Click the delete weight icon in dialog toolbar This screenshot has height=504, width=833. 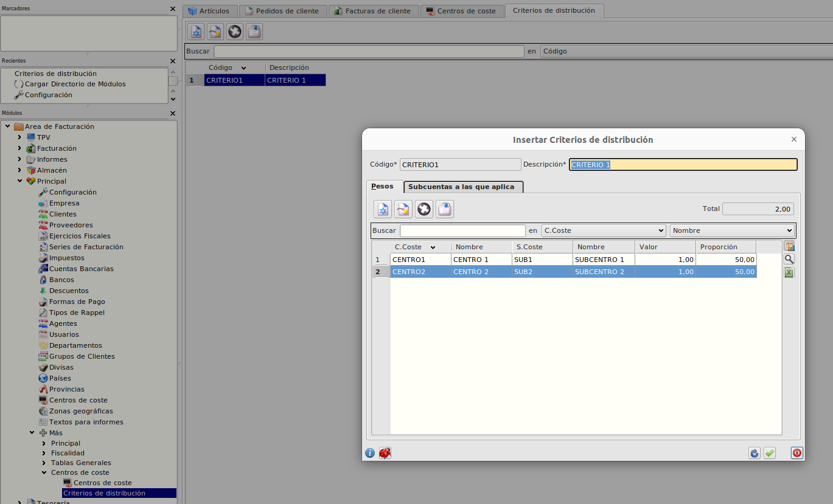click(424, 209)
